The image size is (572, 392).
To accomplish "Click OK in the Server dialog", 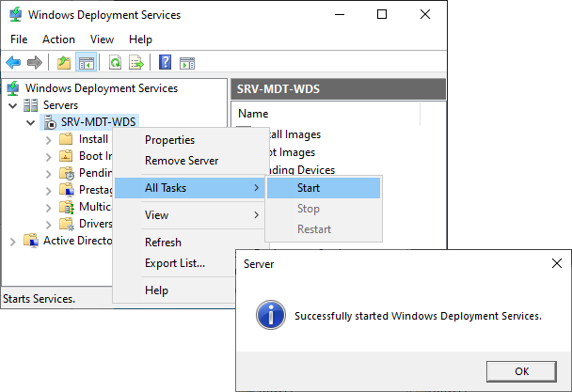I will [521, 371].
